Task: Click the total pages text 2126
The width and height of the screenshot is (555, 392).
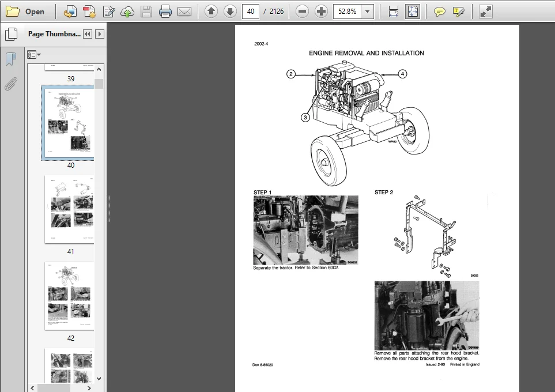Action: pyautogui.click(x=277, y=12)
